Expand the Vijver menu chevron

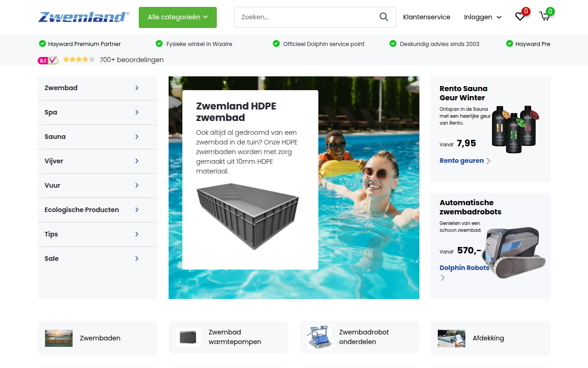click(x=137, y=161)
